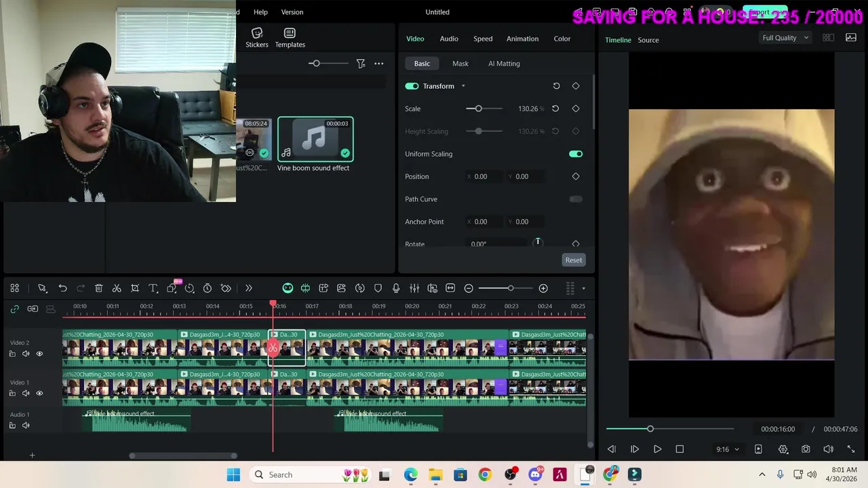Click the preview playback progress handle
The height and width of the screenshot is (488, 868).
coord(650,428)
